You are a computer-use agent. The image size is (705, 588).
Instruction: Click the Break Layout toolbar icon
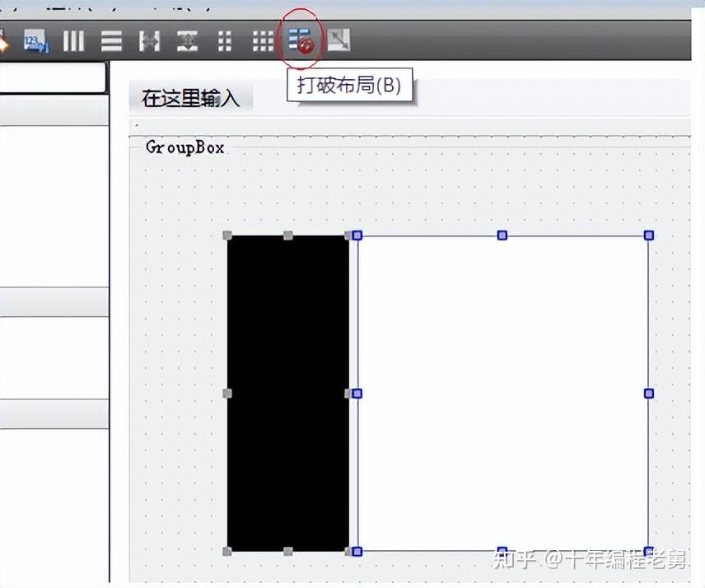tap(301, 41)
